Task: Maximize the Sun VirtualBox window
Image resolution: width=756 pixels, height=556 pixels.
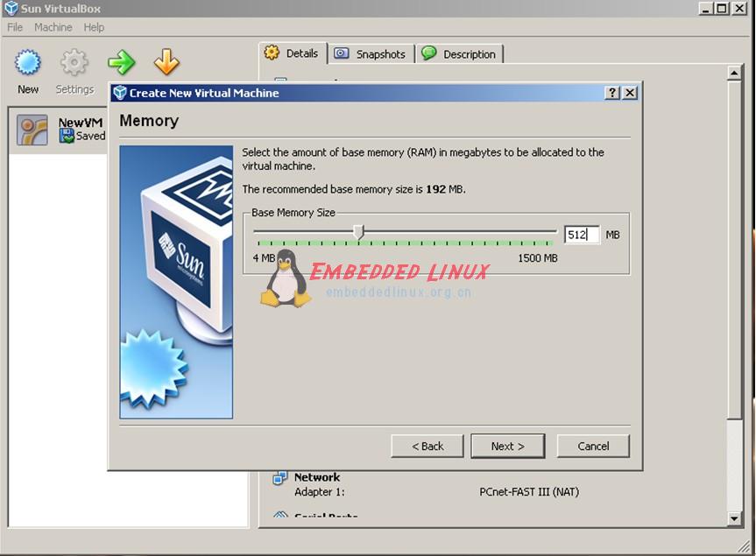Action: pyautogui.click(x=722, y=8)
